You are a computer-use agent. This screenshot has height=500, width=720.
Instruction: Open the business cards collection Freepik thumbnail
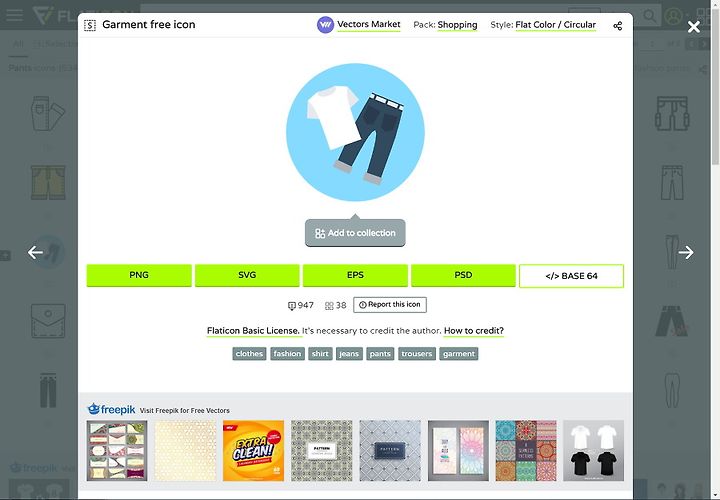pos(117,450)
